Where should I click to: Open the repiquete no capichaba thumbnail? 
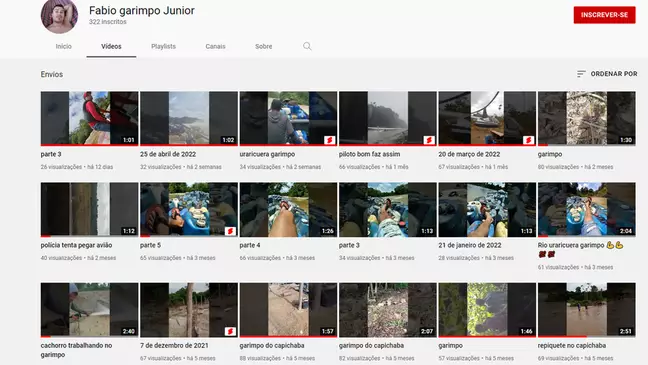click(586, 310)
